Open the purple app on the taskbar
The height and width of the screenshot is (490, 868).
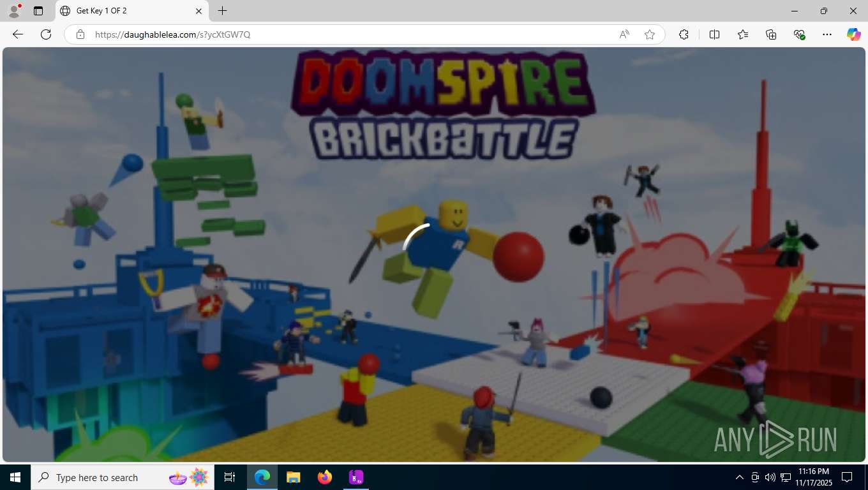[x=356, y=477]
